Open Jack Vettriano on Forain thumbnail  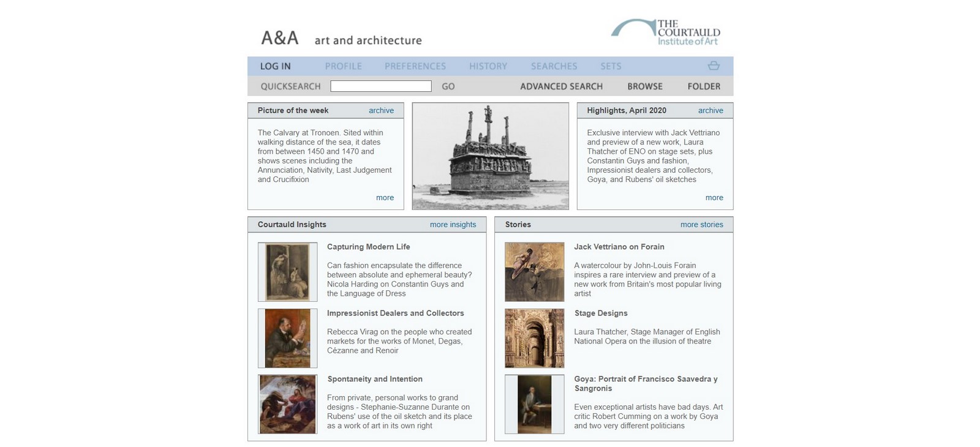(x=535, y=272)
